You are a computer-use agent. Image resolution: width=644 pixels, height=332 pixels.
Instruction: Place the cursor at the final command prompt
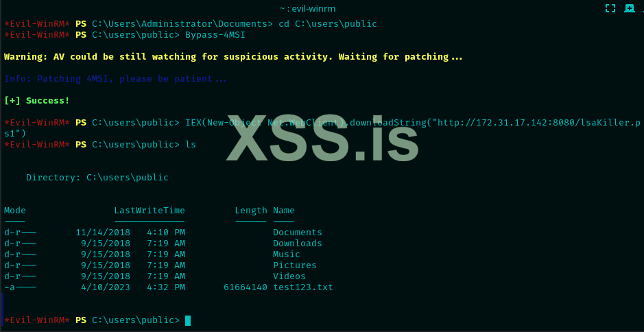coord(188,320)
